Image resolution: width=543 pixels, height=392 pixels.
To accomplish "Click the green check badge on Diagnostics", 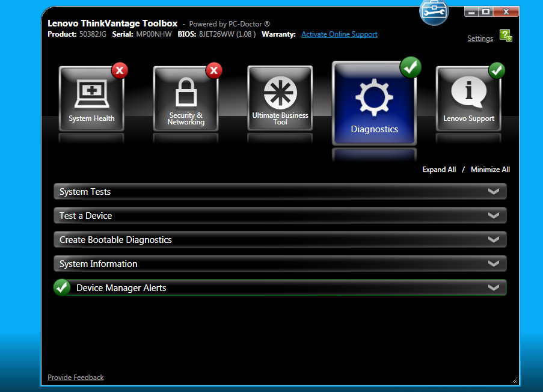I will tap(411, 67).
